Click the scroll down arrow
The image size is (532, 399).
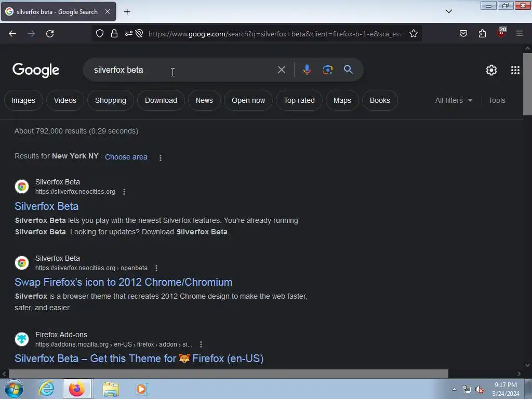pos(527,365)
